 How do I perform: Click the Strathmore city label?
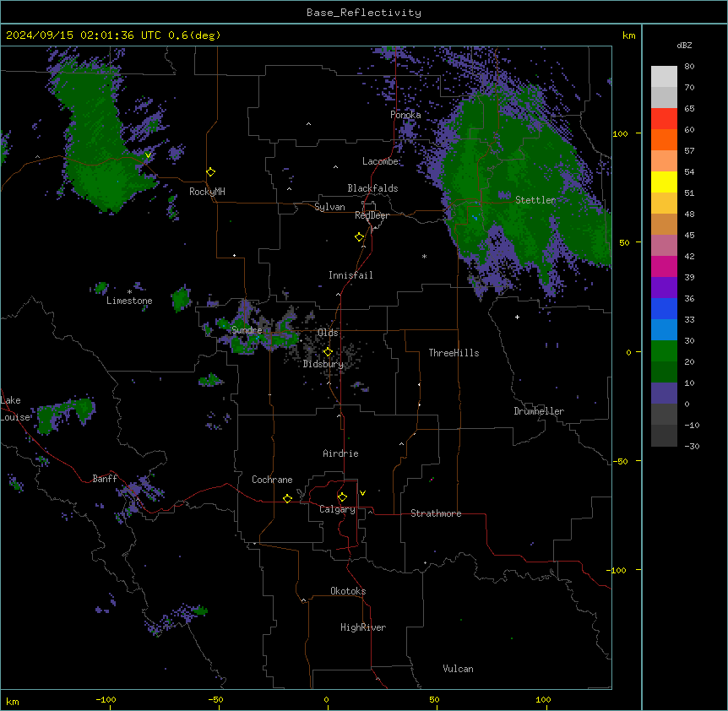[436, 513]
